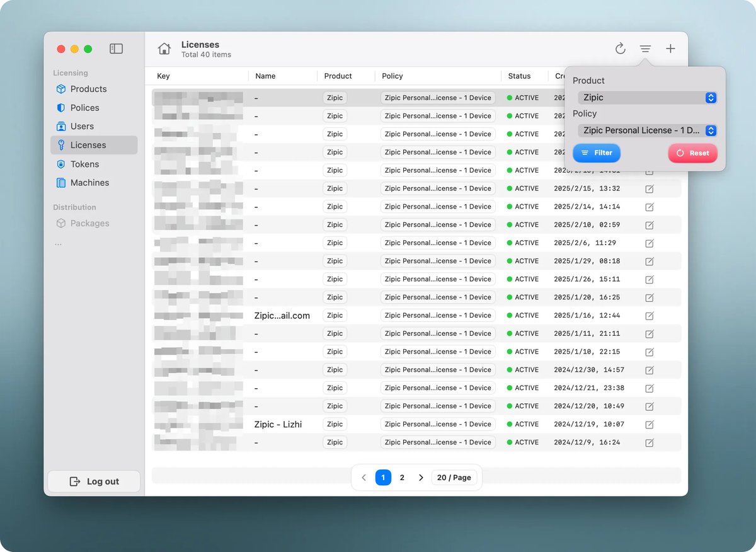Refresh the licenses list
Screen dimensions: 756x552
pyautogui.click(x=620, y=49)
